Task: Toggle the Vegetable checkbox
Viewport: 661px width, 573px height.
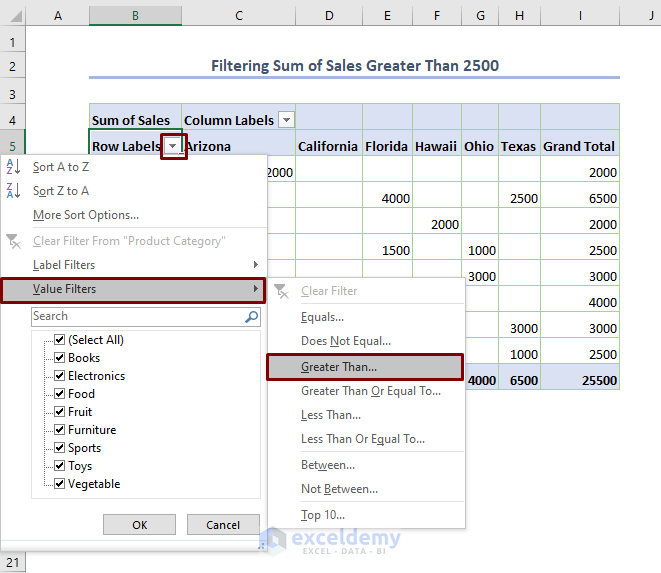Action: [x=60, y=484]
